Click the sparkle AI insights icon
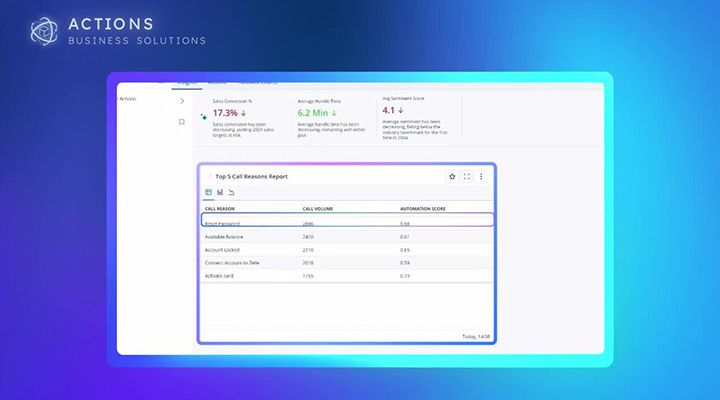The width and height of the screenshot is (720, 400). click(x=204, y=116)
